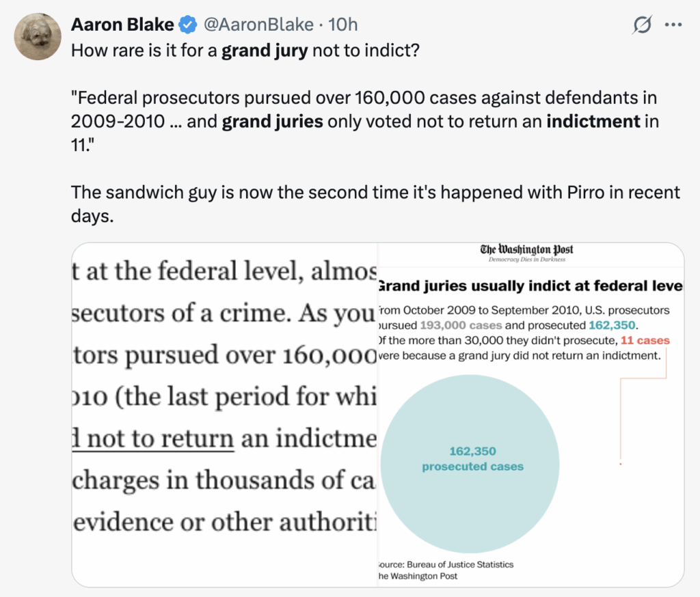Open the Aaron Blake display name

122,25
